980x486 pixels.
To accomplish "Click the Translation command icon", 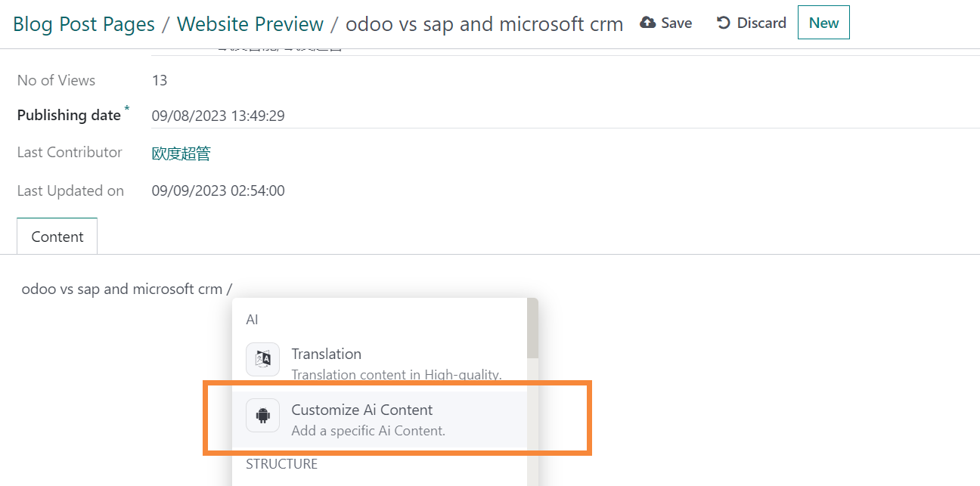I will [262, 359].
